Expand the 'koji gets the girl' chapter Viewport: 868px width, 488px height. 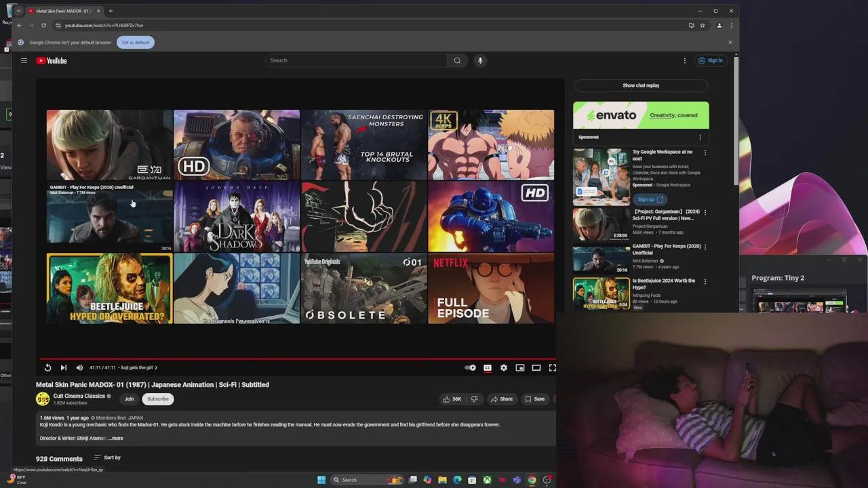(138, 367)
